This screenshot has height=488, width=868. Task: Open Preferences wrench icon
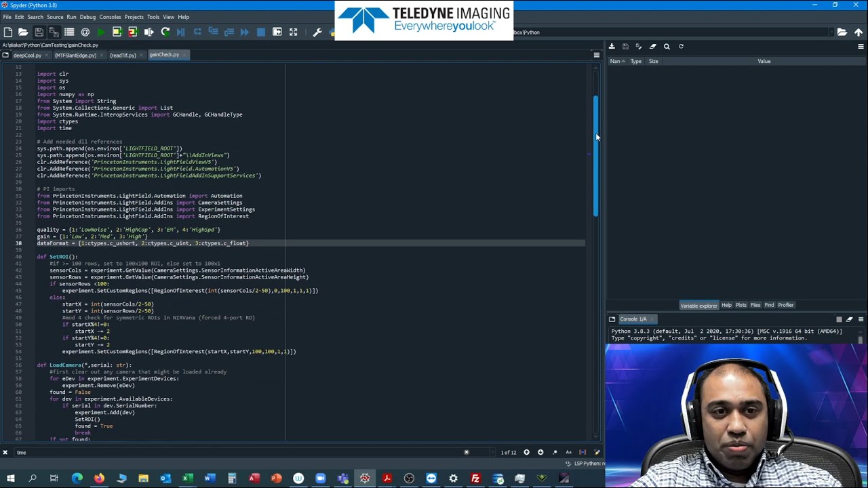(317, 32)
